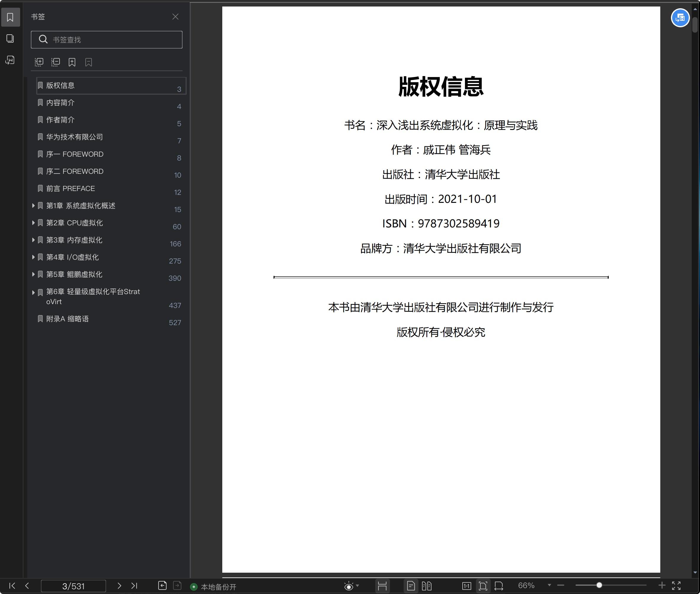Image resolution: width=700 pixels, height=594 pixels.
Task: Expand all bookmarks icon
Action: pos(39,62)
